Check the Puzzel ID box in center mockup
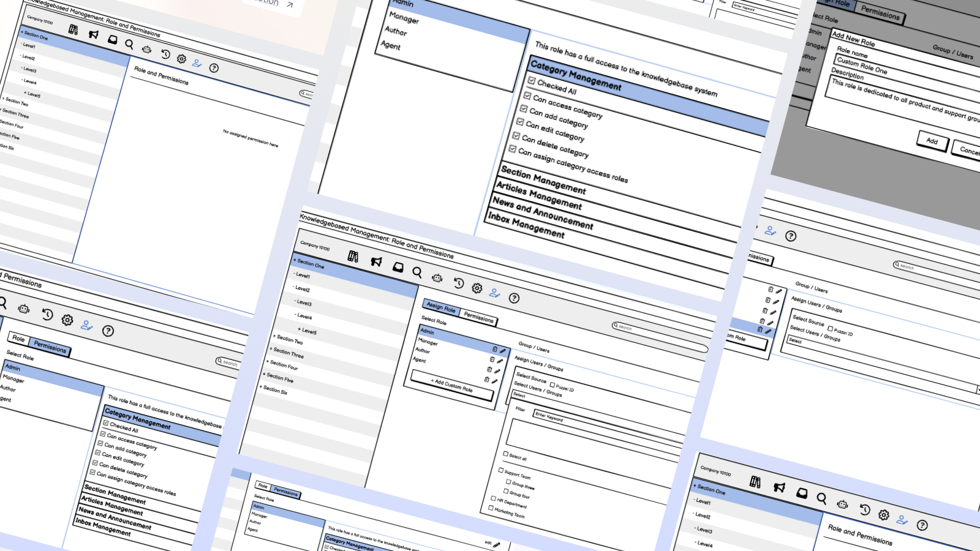Image resolution: width=980 pixels, height=551 pixels. 552,385
